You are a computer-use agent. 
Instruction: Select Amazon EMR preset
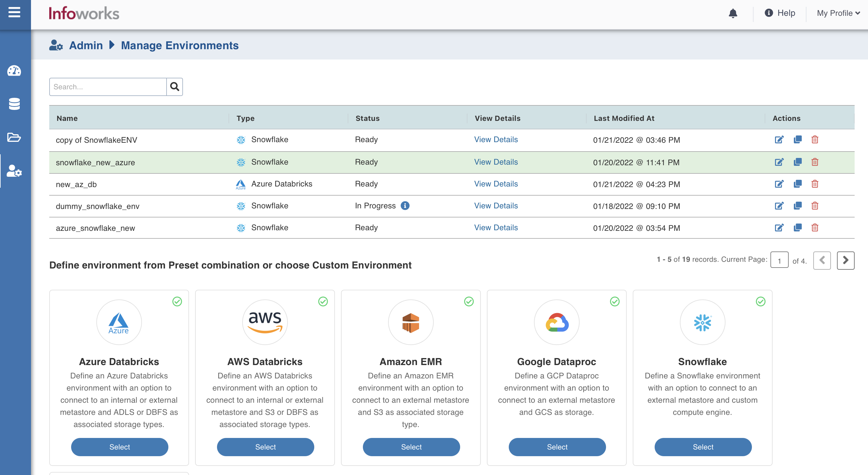(412, 447)
